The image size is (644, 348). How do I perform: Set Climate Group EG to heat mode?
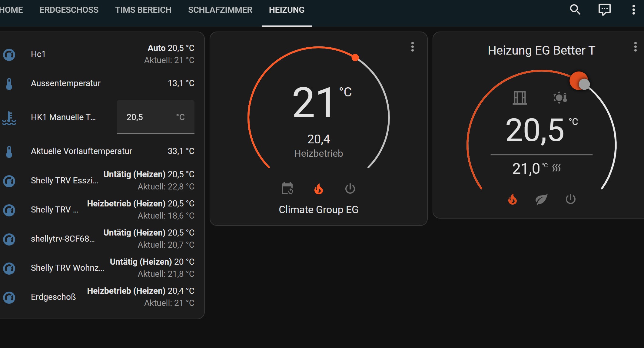coord(319,189)
